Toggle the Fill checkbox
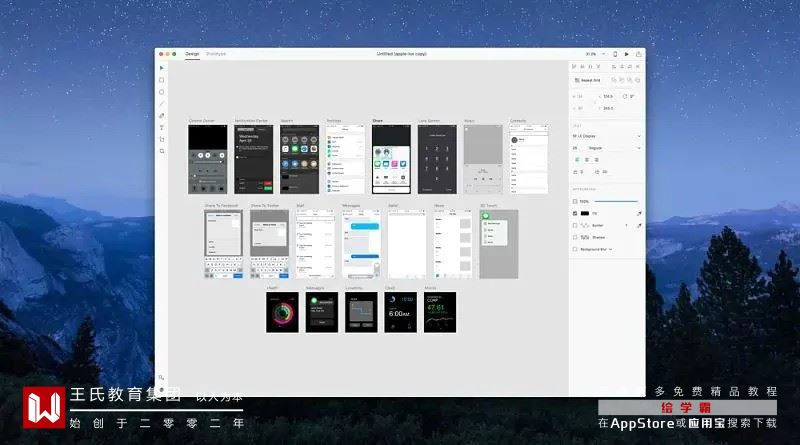 575,213
